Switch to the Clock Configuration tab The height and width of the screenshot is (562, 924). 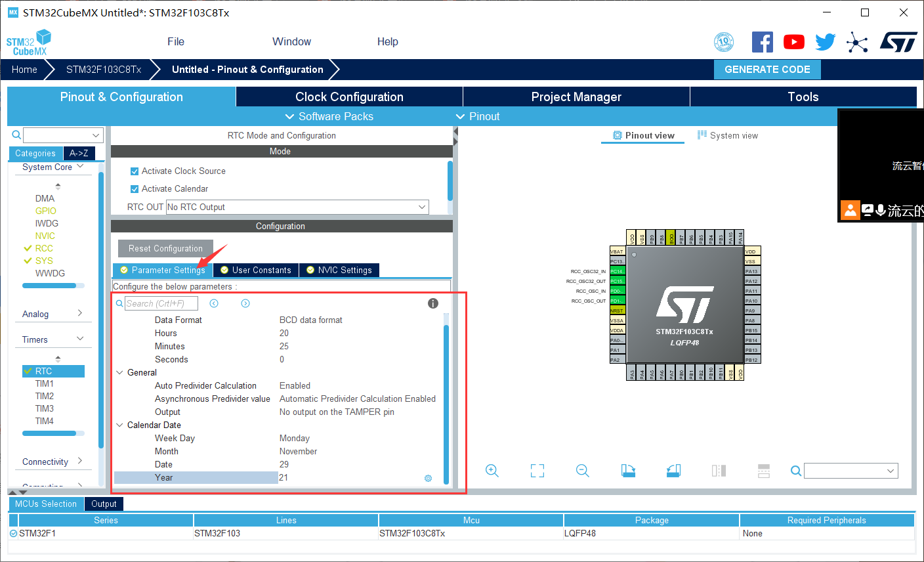[x=349, y=97]
